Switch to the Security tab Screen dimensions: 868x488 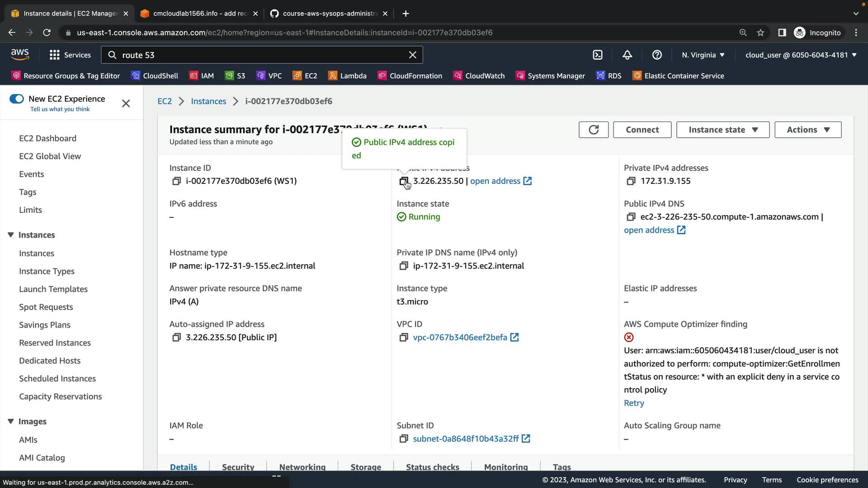click(x=238, y=467)
